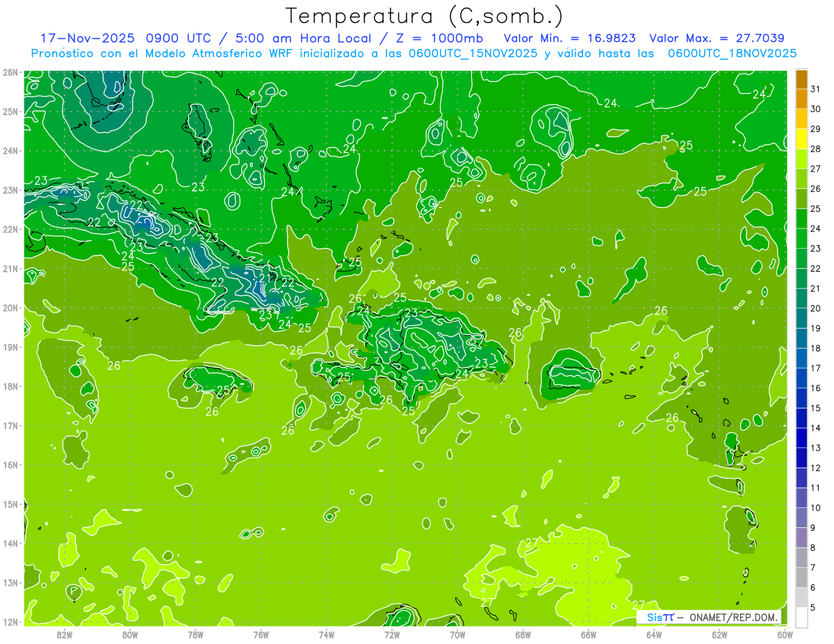Screen dimensions: 834x644
Task: Click the gray swatch between 6 and 7
Action: pos(801,578)
